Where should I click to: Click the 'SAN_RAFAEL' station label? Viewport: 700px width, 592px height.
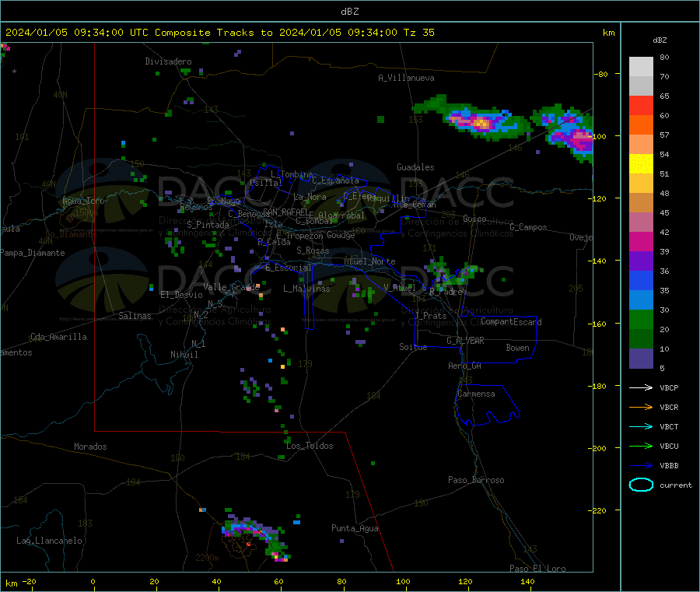(285, 212)
